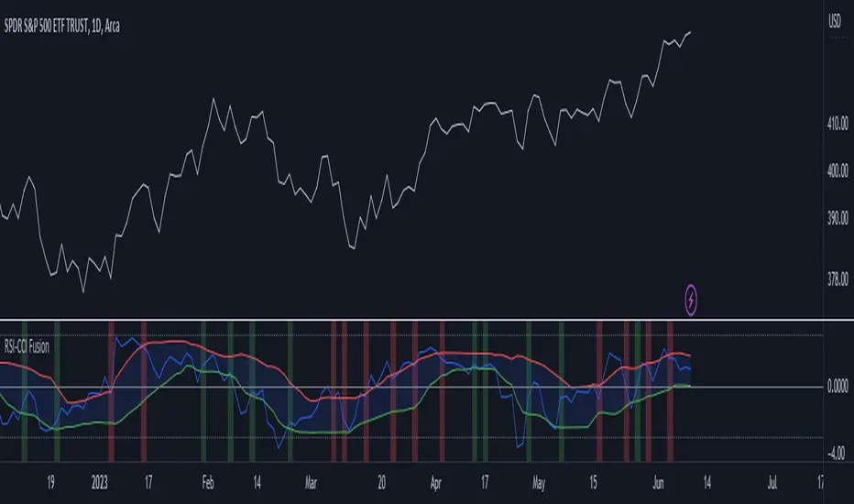
Task: Select the 378.00 price axis label
Action: pyautogui.click(x=838, y=280)
